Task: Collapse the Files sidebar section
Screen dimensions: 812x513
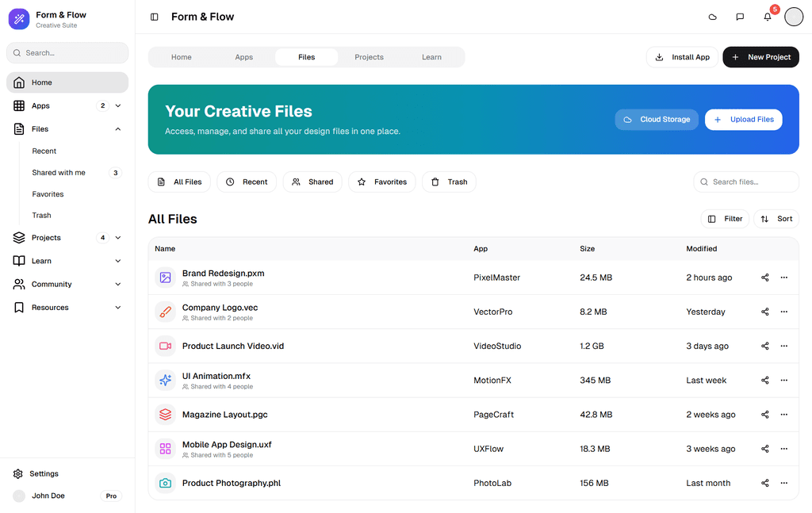Action: [118, 128]
